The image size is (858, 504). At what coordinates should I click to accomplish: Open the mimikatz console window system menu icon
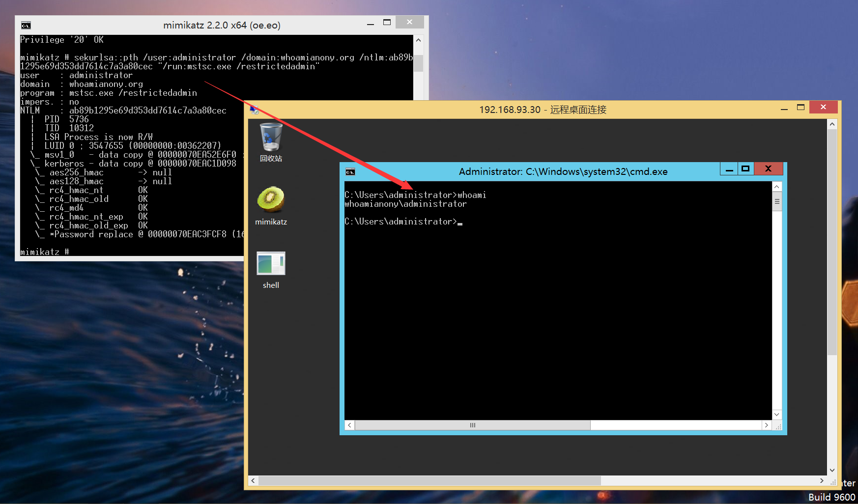pos(26,25)
